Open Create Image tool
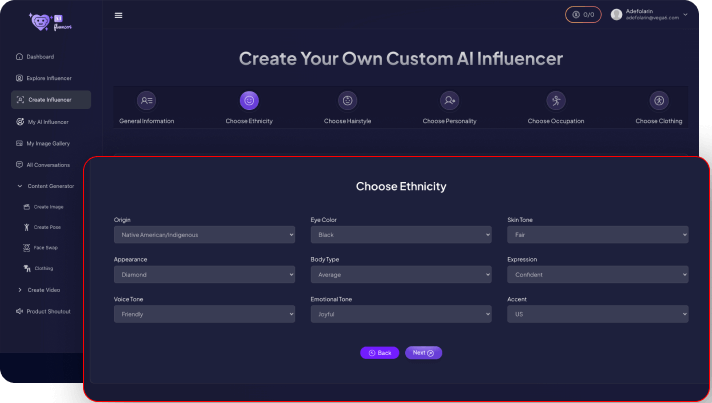This screenshot has height=403, width=712. (x=48, y=207)
